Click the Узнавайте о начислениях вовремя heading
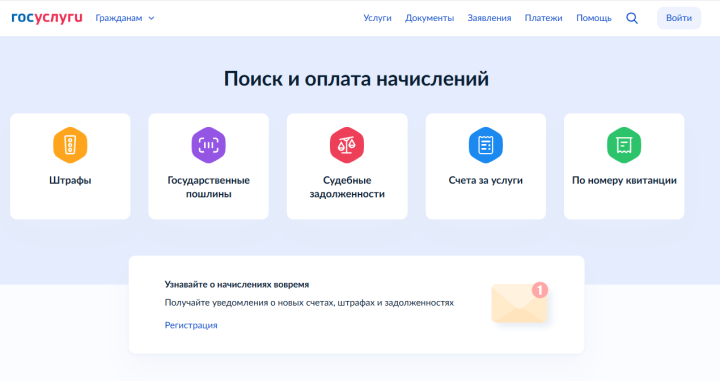Screen dimensions: 720x381 pos(236,285)
